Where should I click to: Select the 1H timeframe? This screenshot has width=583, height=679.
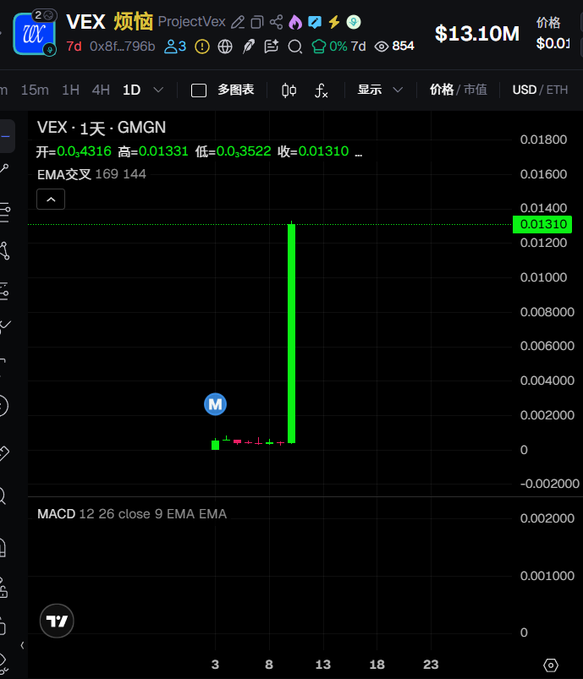tap(71, 90)
